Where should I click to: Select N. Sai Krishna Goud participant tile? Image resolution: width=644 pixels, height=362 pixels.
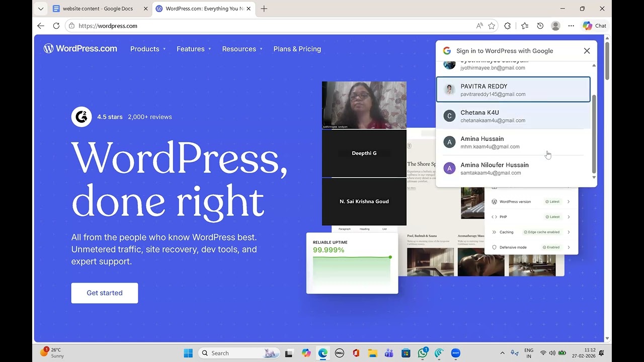pyautogui.click(x=364, y=202)
